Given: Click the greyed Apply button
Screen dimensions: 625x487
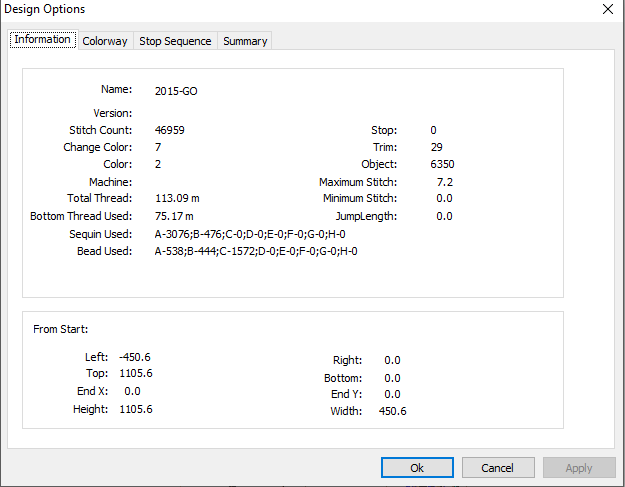Looking at the screenshot, I should 579,467.
